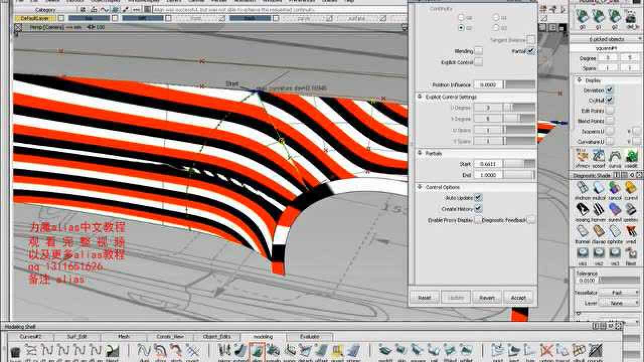Viewport: 644px width, 362px height.
Task: Toggle the Partial checkbox in align options
Action: click(x=531, y=51)
